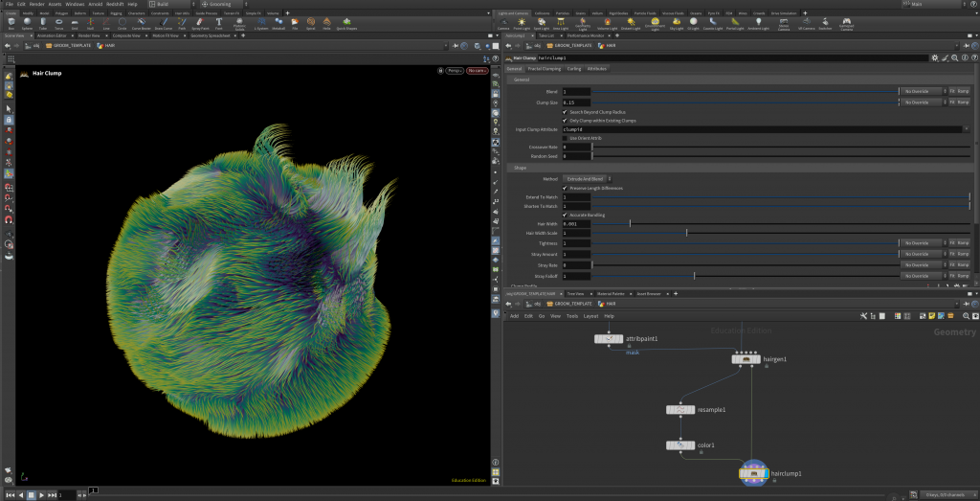Open the Method Extrude And Blend dropdown
The image size is (980, 501).
[x=587, y=179]
